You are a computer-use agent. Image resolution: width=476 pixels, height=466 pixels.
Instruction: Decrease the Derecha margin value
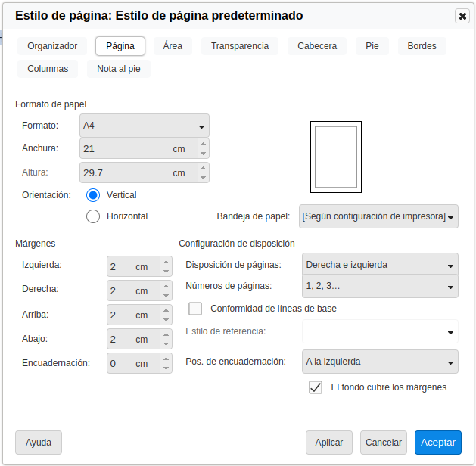(x=166, y=296)
